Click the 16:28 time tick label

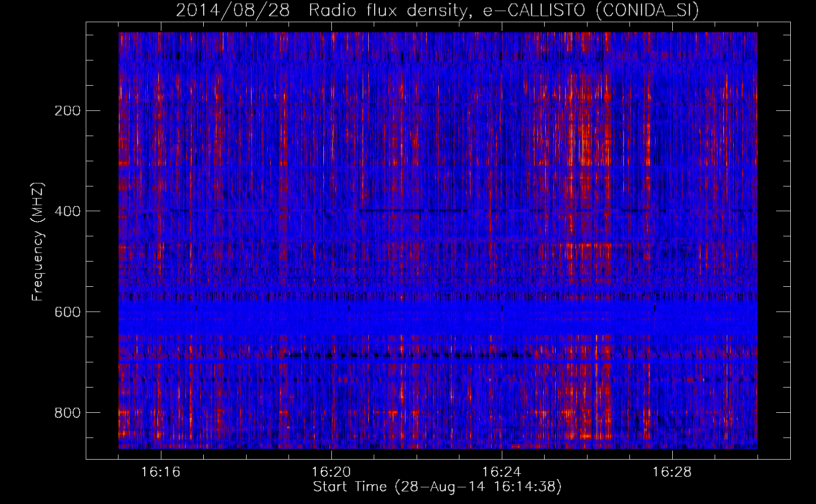coord(672,472)
